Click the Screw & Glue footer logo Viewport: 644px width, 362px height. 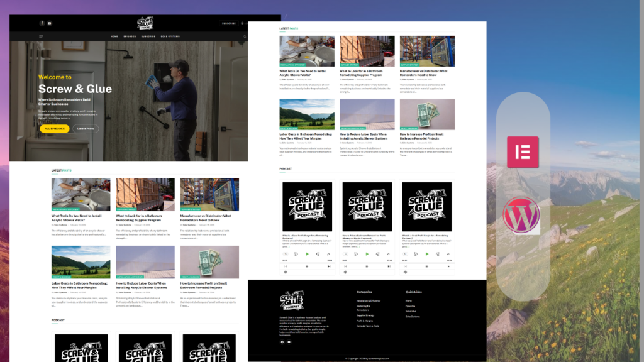coord(292,300)
